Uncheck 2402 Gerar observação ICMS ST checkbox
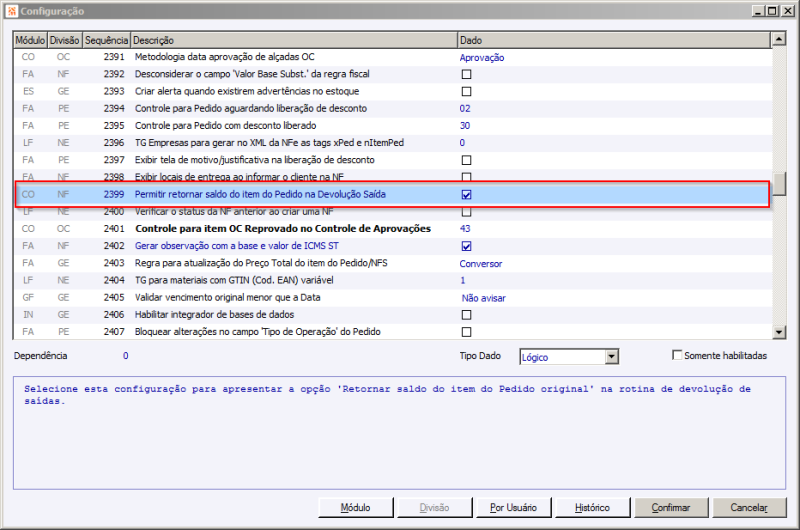This screenshot has width=800, height=530. point(466,246)
